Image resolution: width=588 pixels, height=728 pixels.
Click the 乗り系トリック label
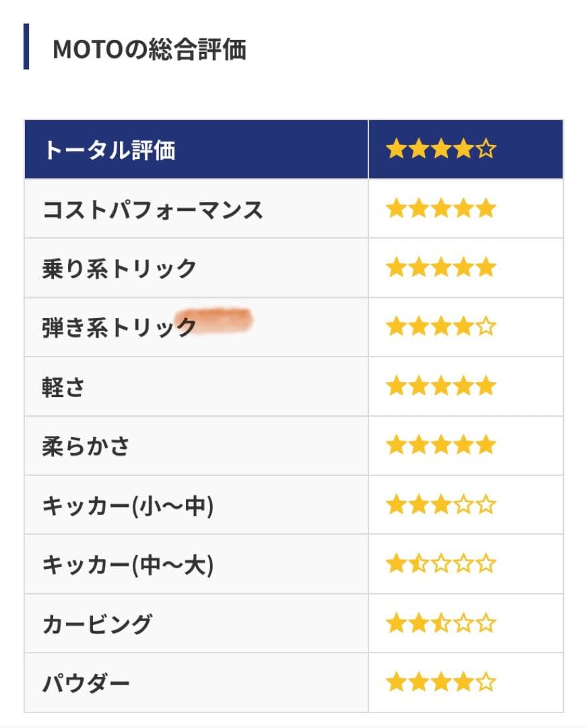coord(119,269)
